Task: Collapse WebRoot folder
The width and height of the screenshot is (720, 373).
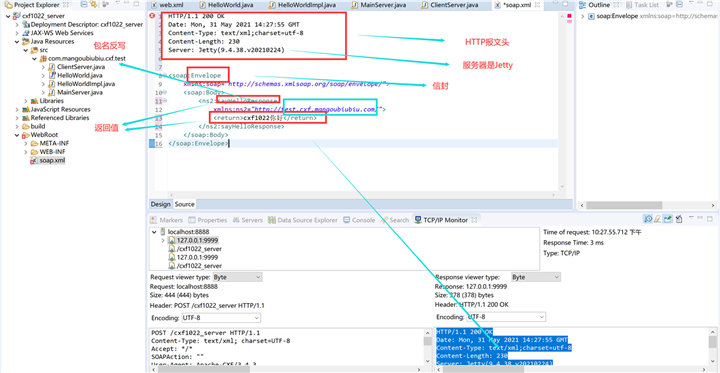Action: point(17,135)
